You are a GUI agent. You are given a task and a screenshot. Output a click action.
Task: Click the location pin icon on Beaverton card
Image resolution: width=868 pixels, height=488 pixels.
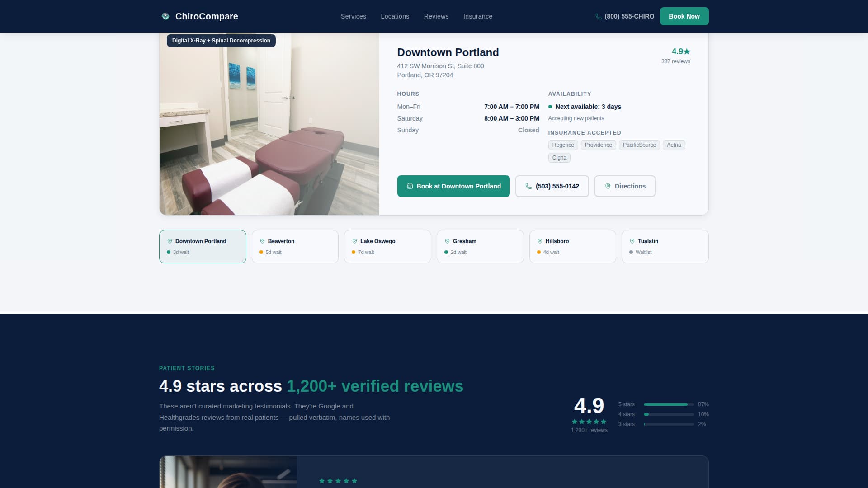pyautogui.click(x=262, y=241)
